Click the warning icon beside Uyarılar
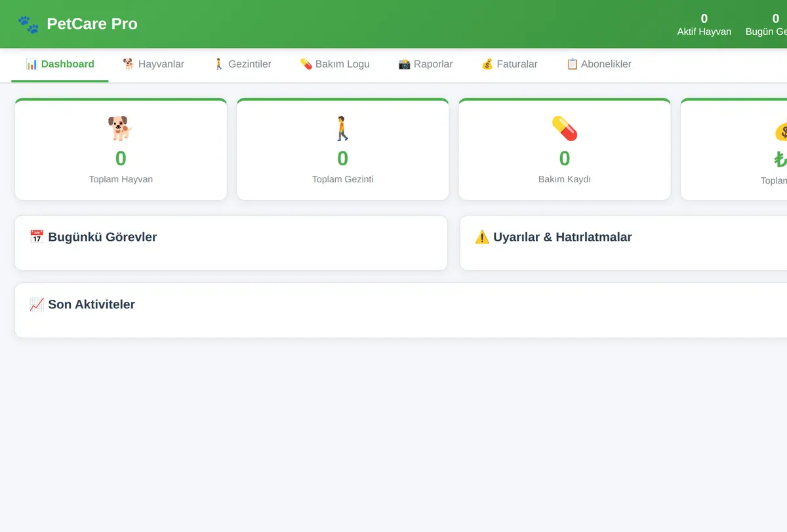This screenshot has width=787, height=532. coord(482,237)
